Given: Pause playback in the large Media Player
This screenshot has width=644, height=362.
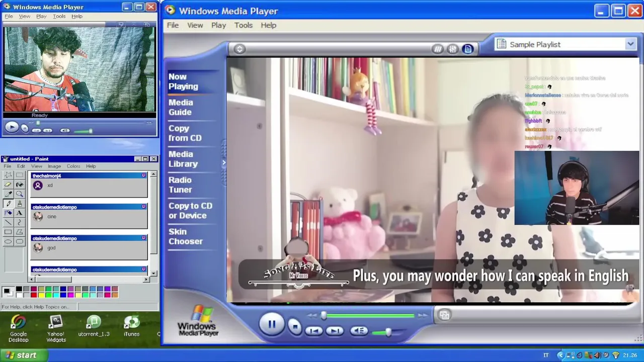Looking at the screenshot, I should [x=272, y=324].
